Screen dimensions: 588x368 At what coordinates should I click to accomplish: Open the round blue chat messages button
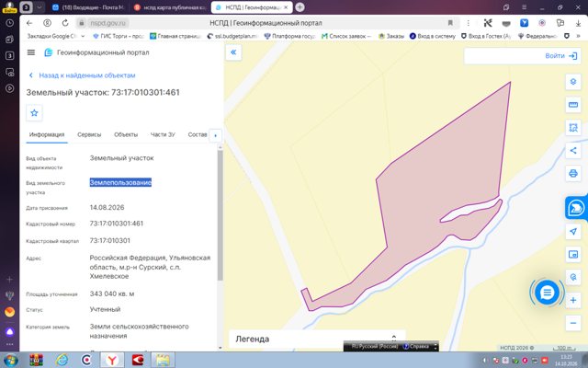(x=547, y=293)
